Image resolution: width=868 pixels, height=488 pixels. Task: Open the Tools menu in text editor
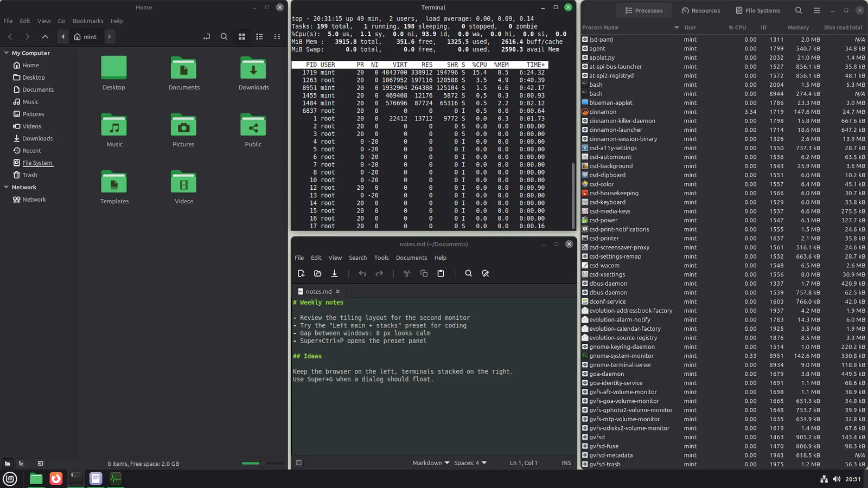381,258
